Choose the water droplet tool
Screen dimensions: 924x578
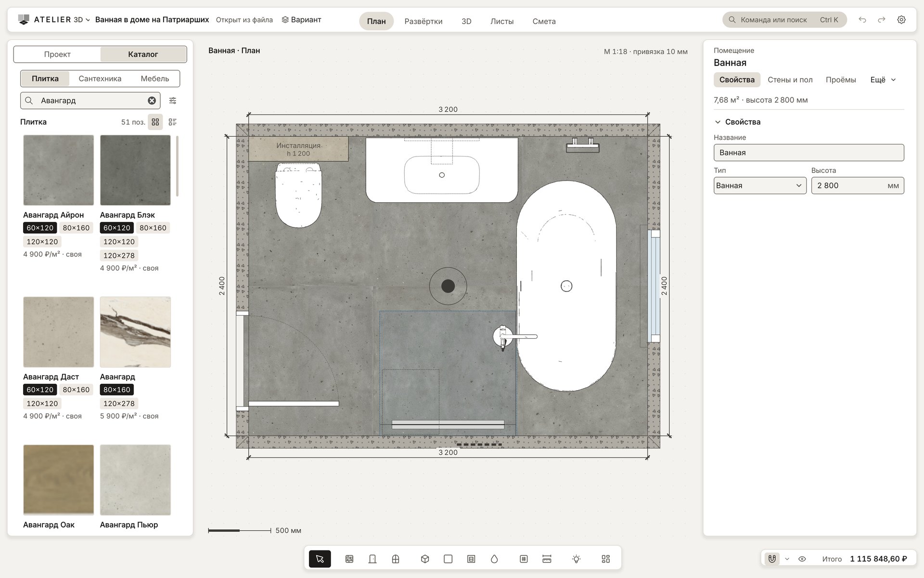[494, 559]
